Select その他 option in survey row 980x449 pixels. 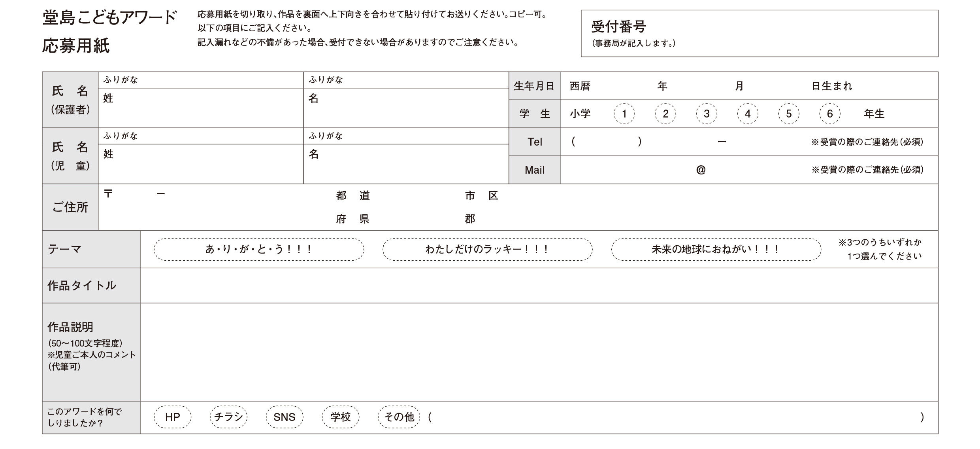point(399,417)
